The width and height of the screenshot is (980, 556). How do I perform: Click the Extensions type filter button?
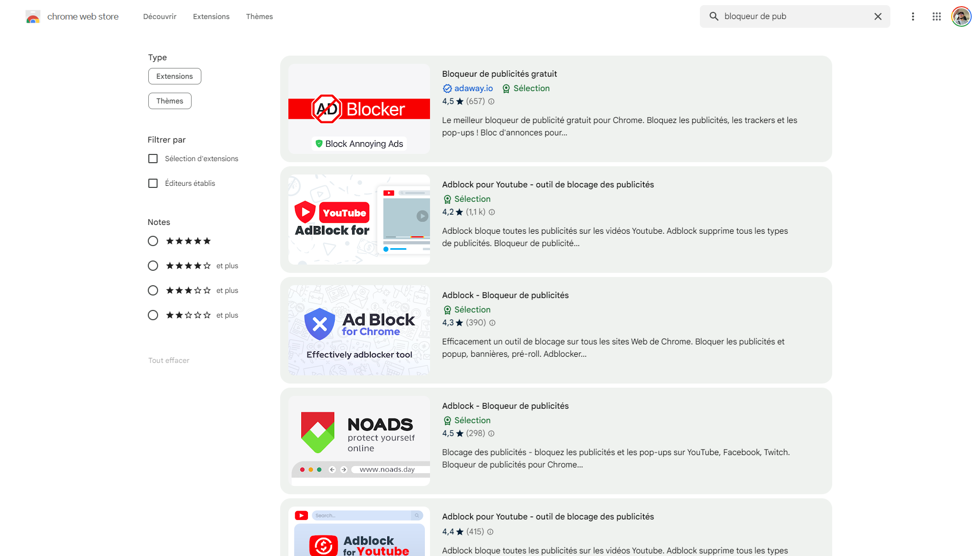[175, 76]
